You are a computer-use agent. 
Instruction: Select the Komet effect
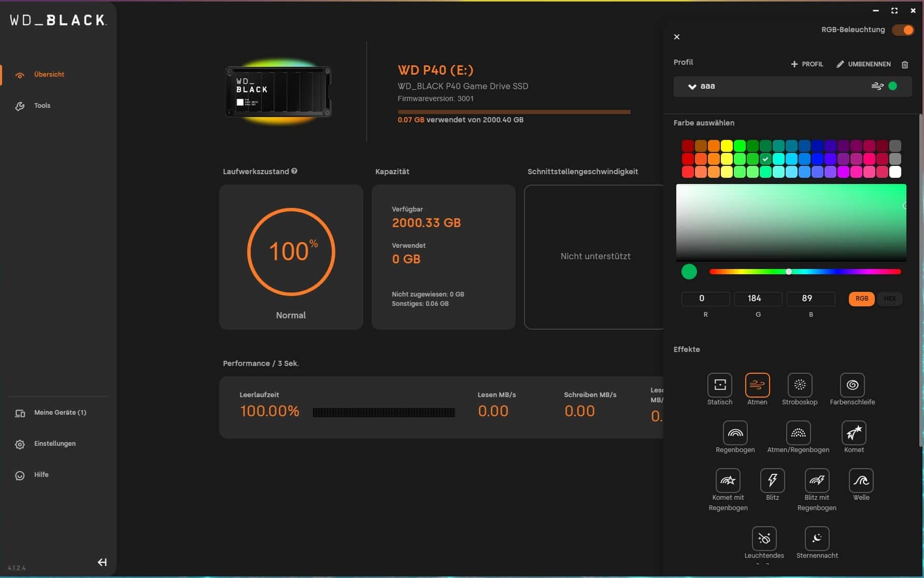[x=854, y=433]
